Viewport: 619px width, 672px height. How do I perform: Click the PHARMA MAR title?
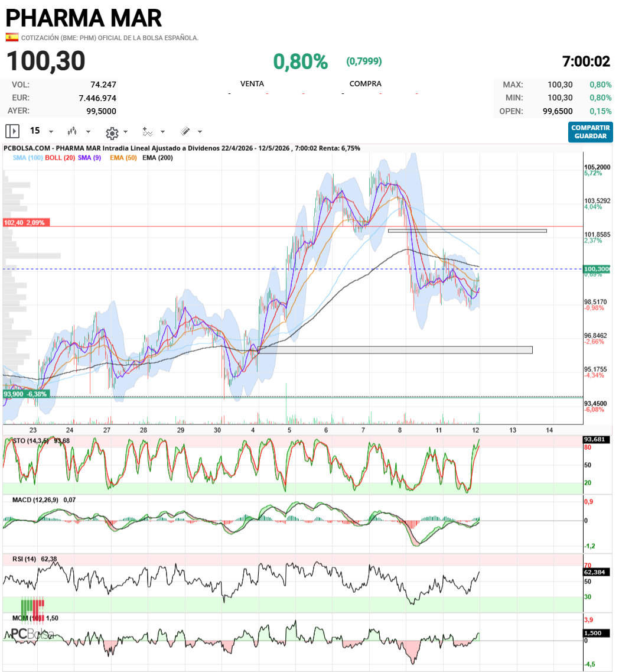tap(83, 18)
